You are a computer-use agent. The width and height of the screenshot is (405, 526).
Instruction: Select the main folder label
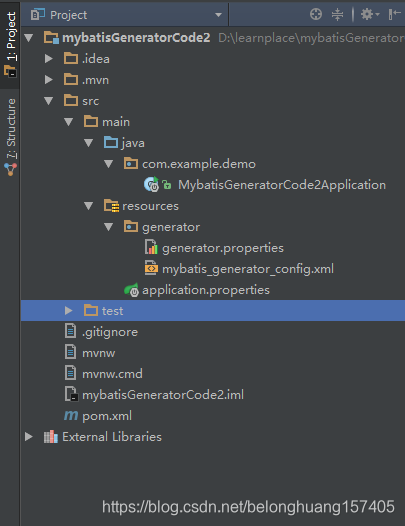(116, 122)
